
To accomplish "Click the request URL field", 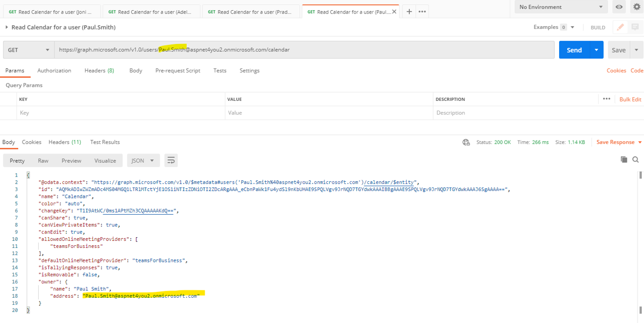I will [305, 50].
